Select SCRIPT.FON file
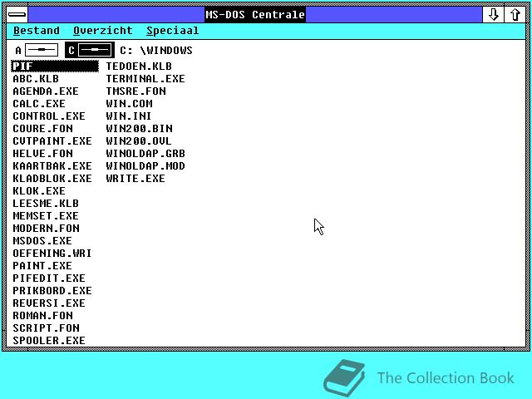This screenshot has width=532, height=399. click(47, 328)
